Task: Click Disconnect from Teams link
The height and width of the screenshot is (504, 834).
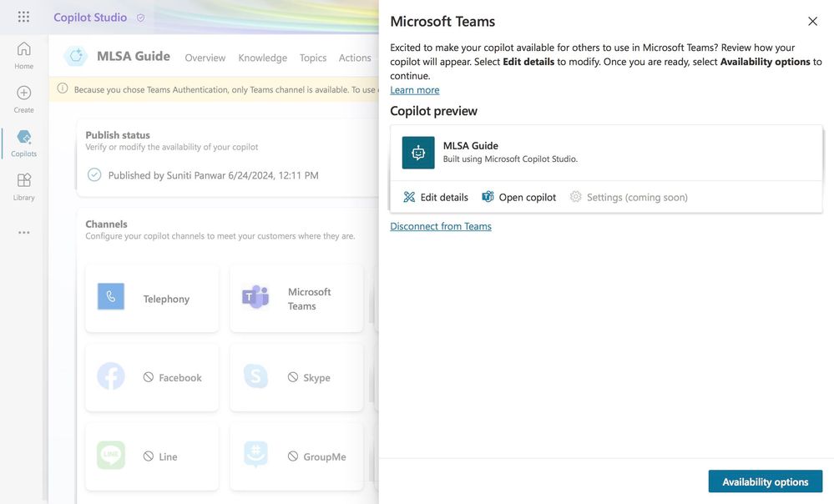Action: click(x=441, y=226)
